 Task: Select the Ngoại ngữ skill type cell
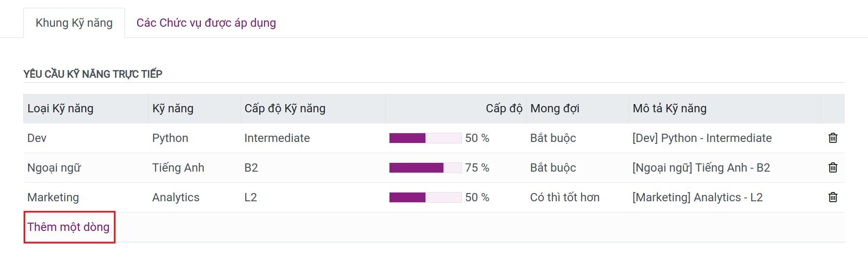click(x=54, y=168)
